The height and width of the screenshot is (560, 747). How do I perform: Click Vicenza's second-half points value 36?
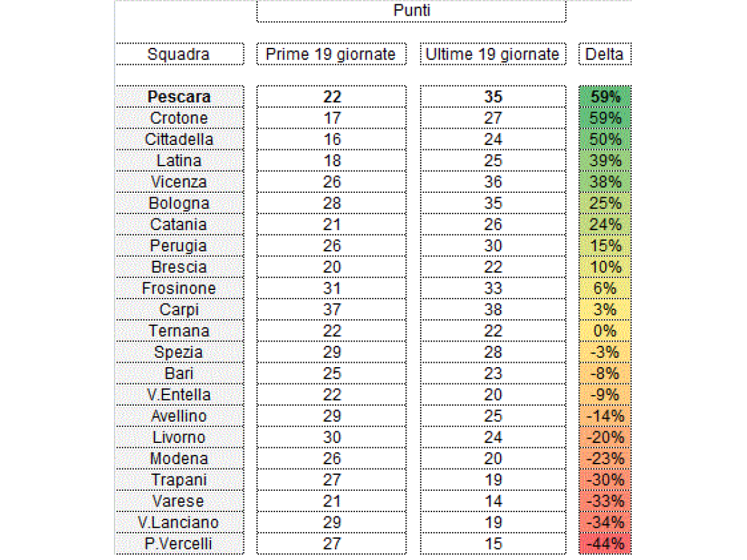(493, 182)
